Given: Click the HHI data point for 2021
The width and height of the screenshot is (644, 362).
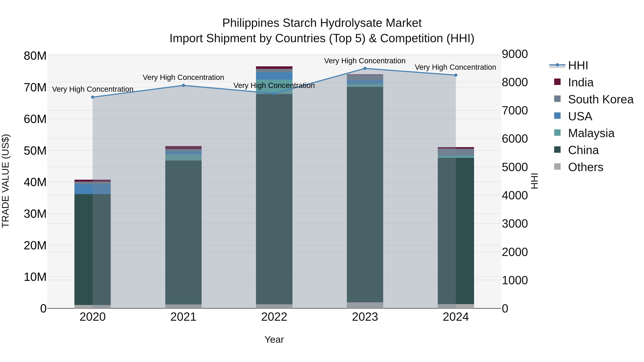Looking at the screenshot, I should pos(183,85).
